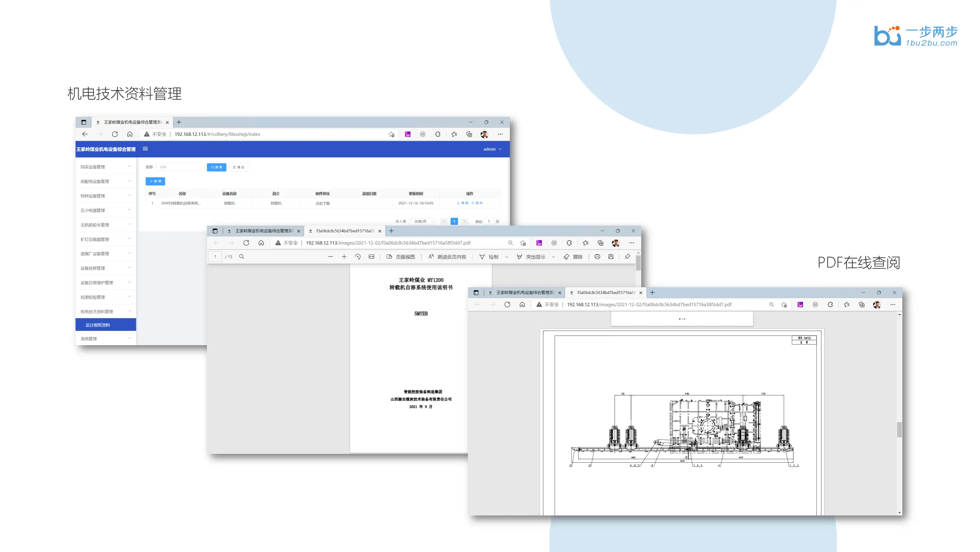
Task: Zoom in with the PDF plus icon
Action: click(344, 257)
